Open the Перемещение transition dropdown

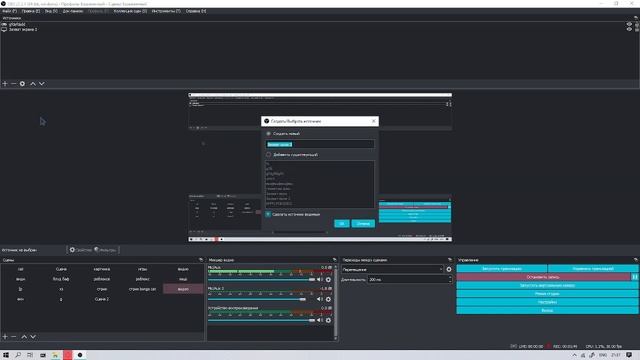coord(392,269)
